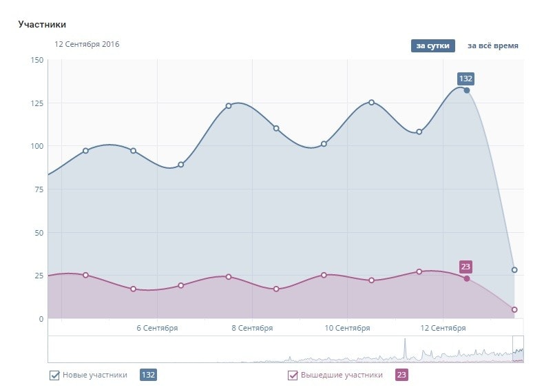Click the blue peak point above "10 Сентября"

[x=371, y=102]
